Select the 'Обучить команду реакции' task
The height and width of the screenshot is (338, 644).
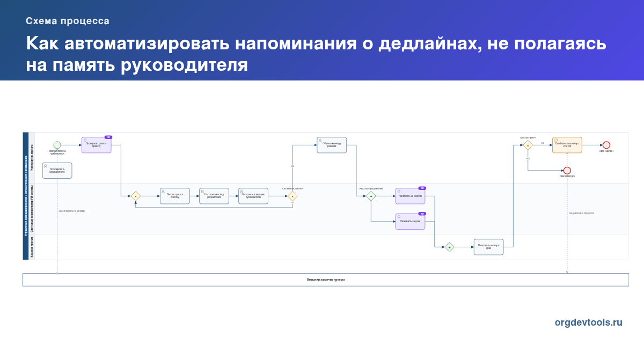click(x=332, y=145)
